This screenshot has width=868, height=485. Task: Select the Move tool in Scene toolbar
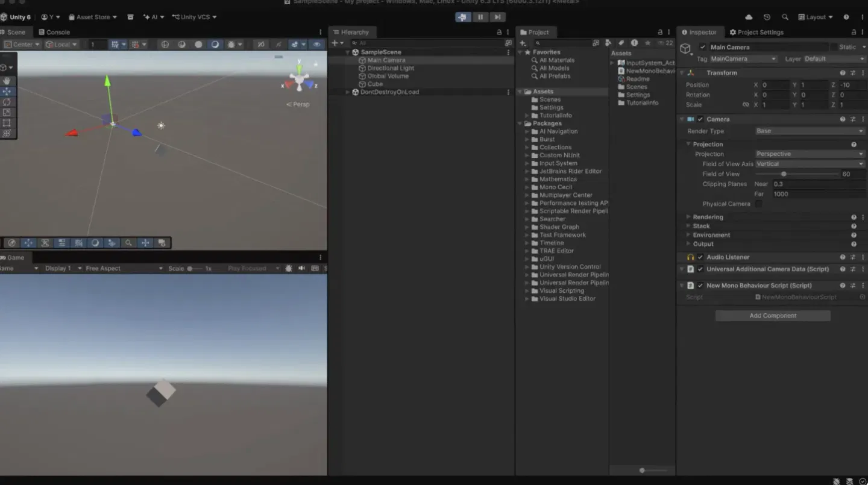pos(7,92)
